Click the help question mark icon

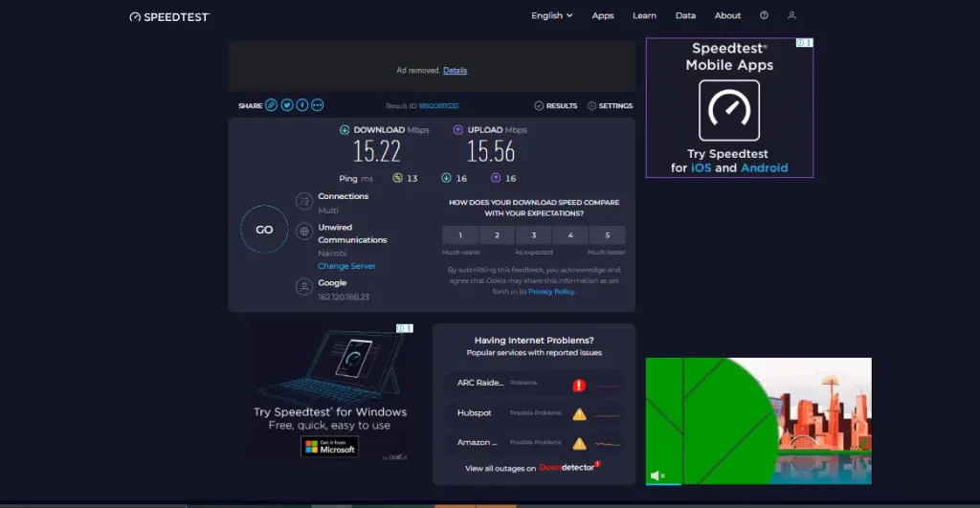point(764,15)
